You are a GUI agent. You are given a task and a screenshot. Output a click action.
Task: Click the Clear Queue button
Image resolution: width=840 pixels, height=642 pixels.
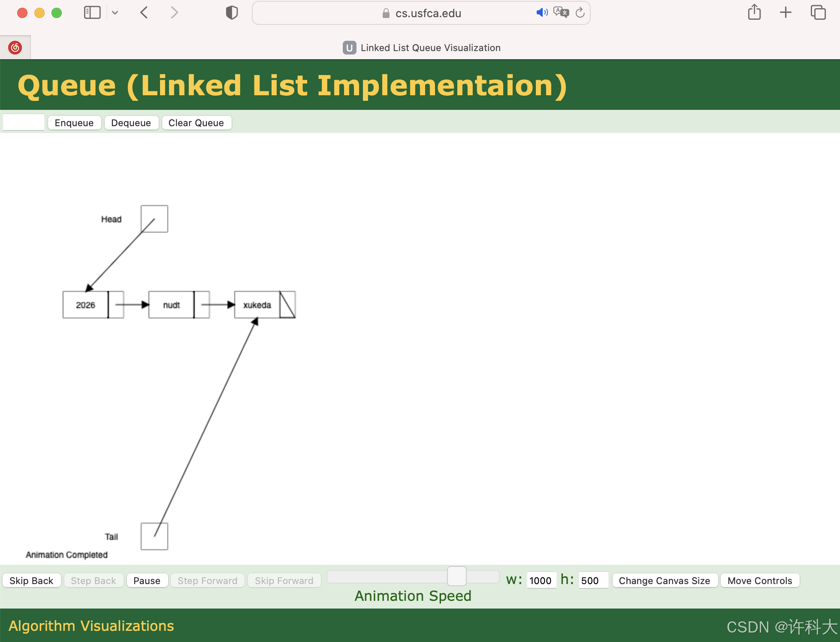coord(196,123)
